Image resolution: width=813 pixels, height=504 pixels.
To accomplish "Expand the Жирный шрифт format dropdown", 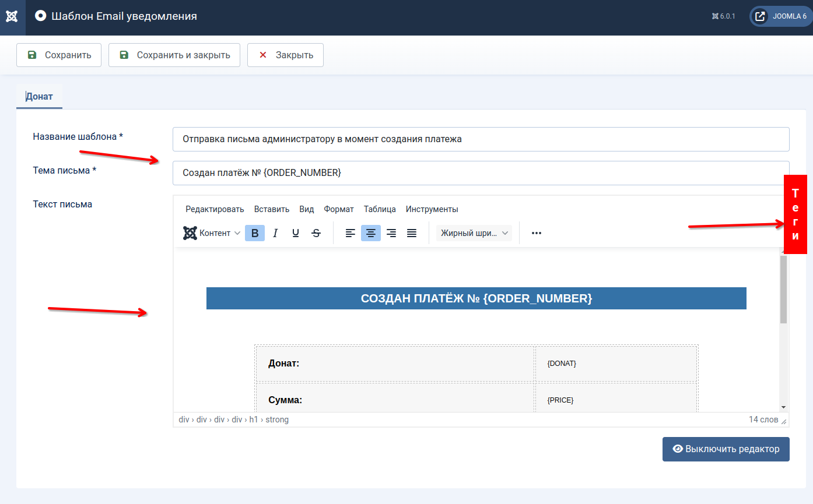I will (474, 233).
